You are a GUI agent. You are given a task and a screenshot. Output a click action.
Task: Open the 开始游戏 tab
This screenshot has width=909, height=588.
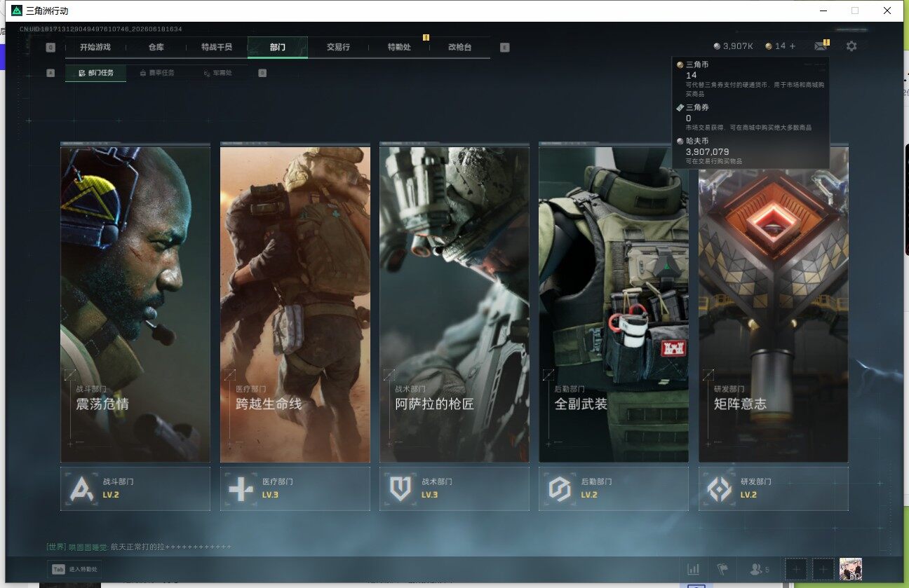(x=95, y=47)
